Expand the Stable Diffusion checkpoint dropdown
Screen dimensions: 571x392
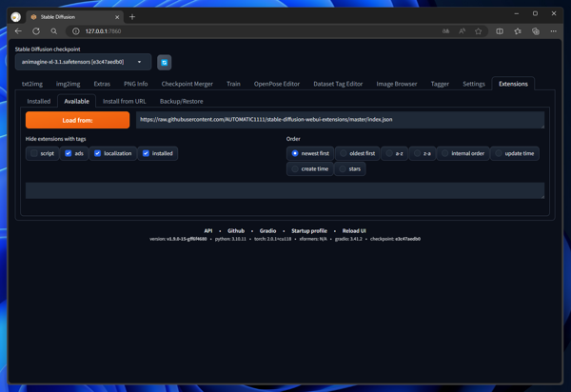tap(83, 62)
